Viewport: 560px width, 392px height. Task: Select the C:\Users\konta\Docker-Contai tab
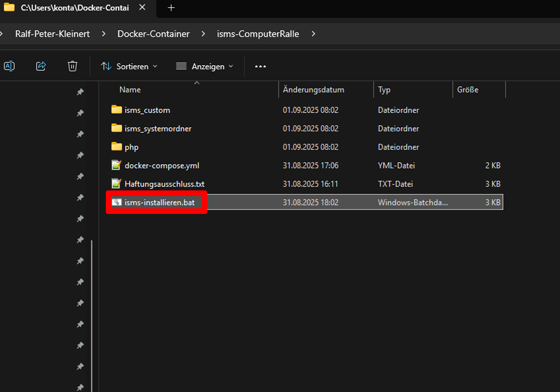coord(73,8)
